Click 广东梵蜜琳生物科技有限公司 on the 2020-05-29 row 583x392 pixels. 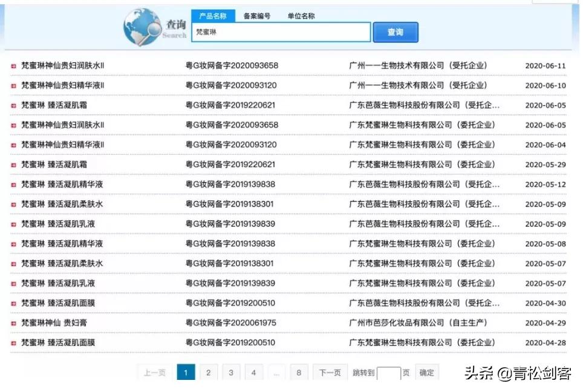pyautogui.click(x=422, y=165)
